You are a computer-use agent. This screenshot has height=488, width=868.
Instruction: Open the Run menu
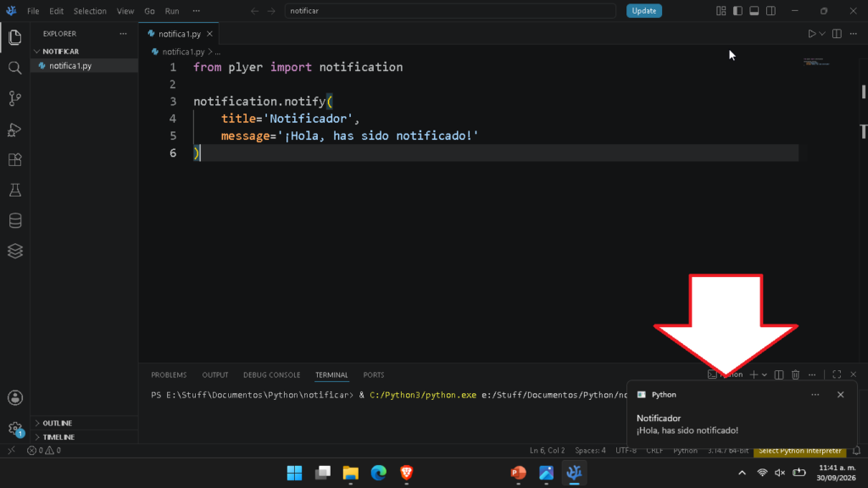click(172, 10)
